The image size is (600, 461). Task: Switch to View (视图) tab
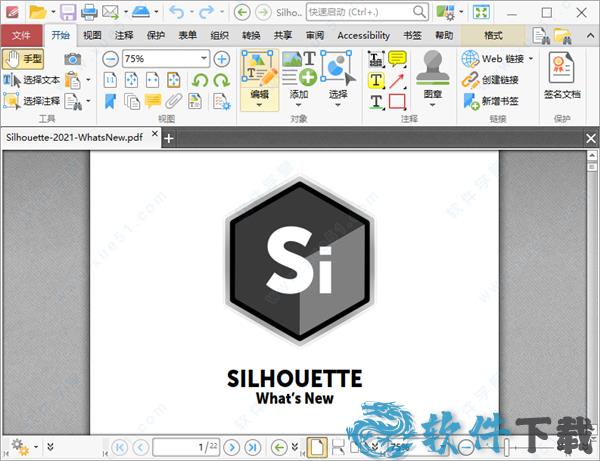92,36
